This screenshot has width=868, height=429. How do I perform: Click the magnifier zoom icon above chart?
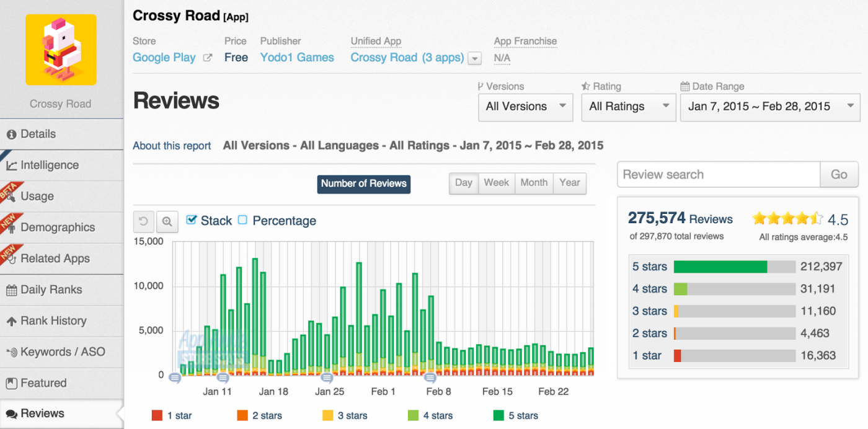point(167,221)
